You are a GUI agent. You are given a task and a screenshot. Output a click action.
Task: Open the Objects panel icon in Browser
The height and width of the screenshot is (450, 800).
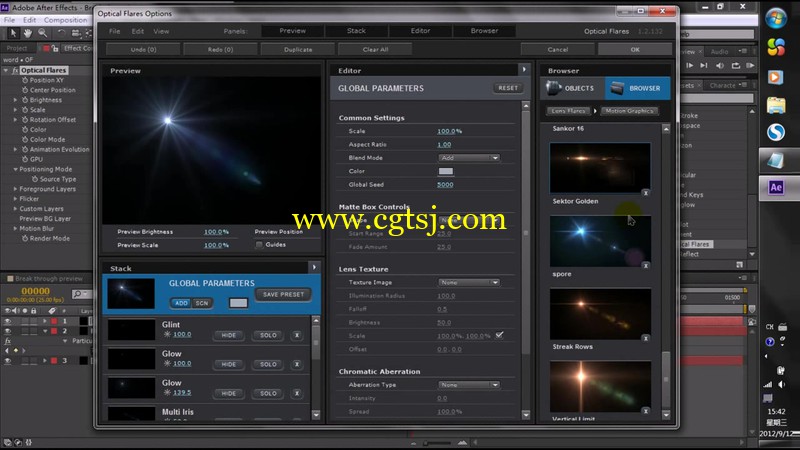click(x=554, y=88)
